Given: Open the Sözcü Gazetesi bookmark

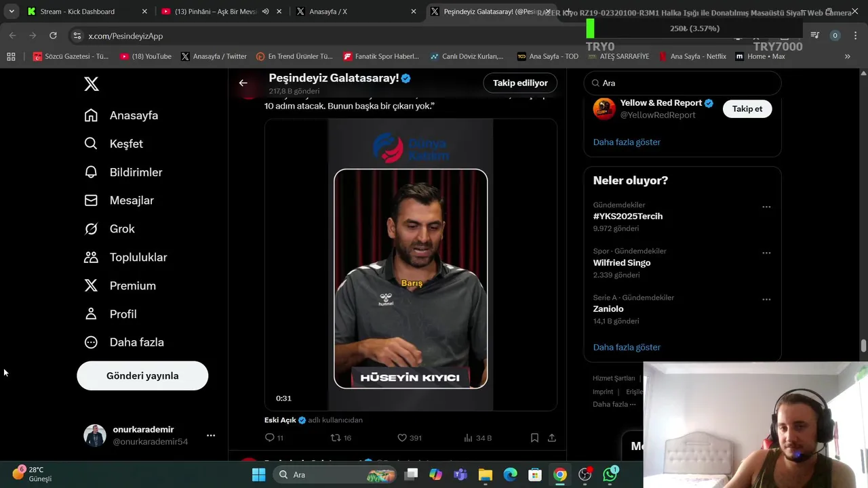Looking at the screenshot, I should tap(71, 56).
